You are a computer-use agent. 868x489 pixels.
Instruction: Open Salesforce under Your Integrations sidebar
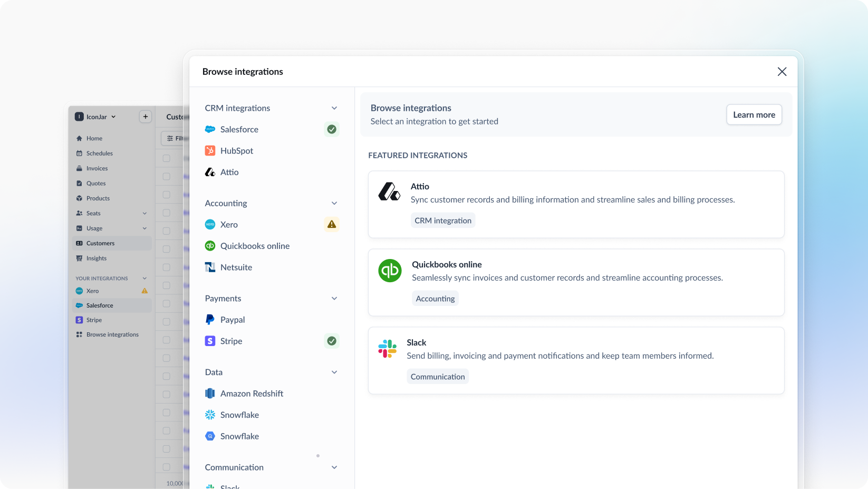[x=112, y=305]
